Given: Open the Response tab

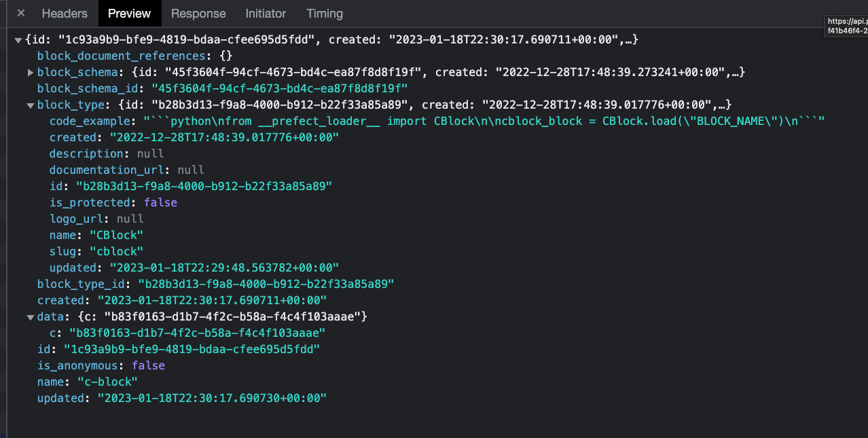Looking at the screenshot, I should tap(198, 13).
